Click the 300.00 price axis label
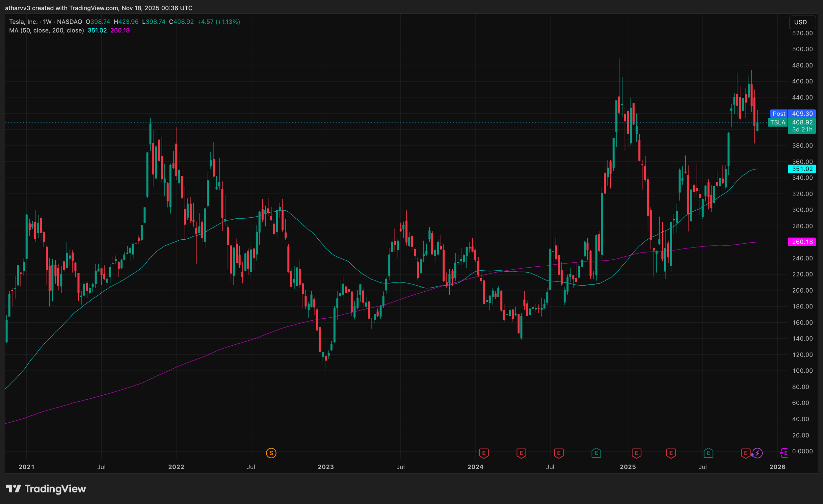Screen dimensions: 823x504 click(802, 210)
